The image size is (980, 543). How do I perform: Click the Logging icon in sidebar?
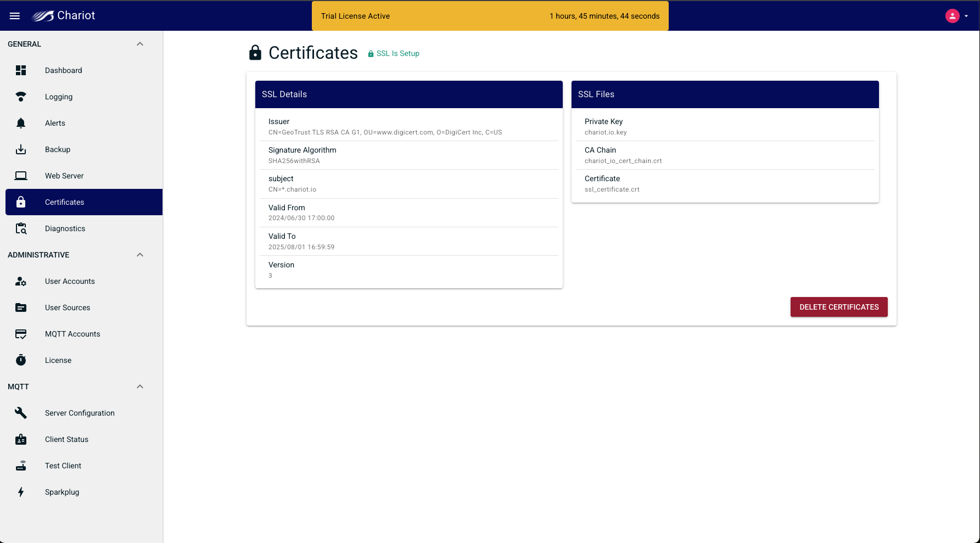[21, 97]
